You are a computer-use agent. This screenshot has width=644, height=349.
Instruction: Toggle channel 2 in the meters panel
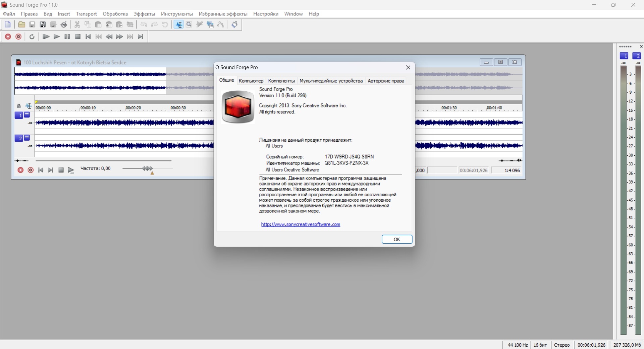pyautogui.click(x=637, y=56)
